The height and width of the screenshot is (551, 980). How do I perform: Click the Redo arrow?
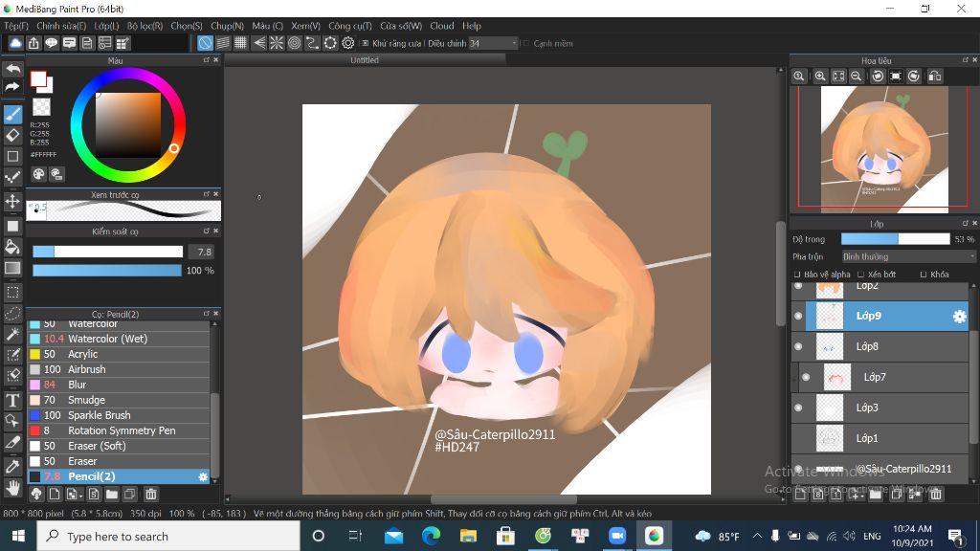point(12,86)
